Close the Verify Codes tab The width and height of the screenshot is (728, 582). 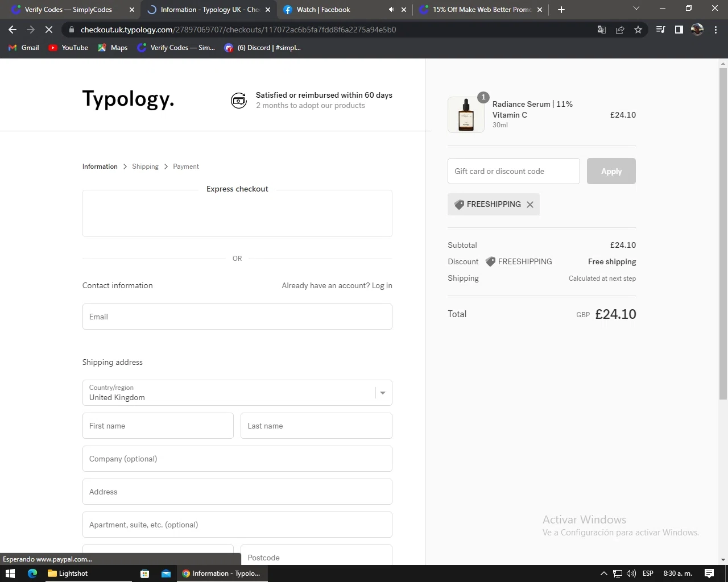[132, 10]
